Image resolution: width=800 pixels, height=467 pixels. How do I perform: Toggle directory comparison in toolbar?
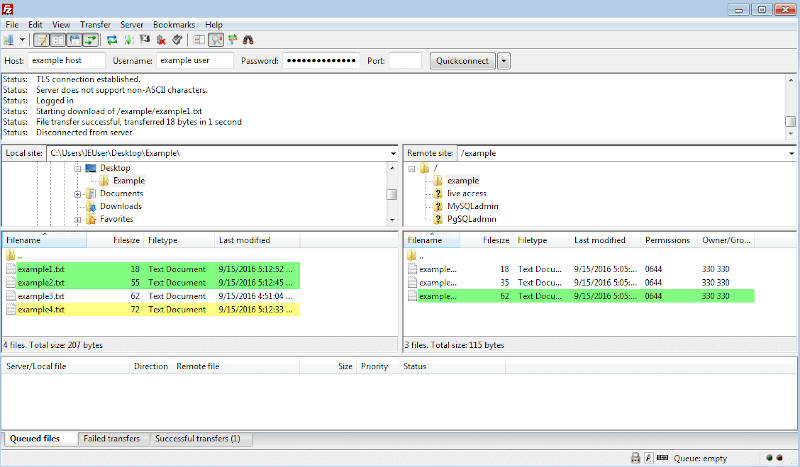[x=216, y=40]
